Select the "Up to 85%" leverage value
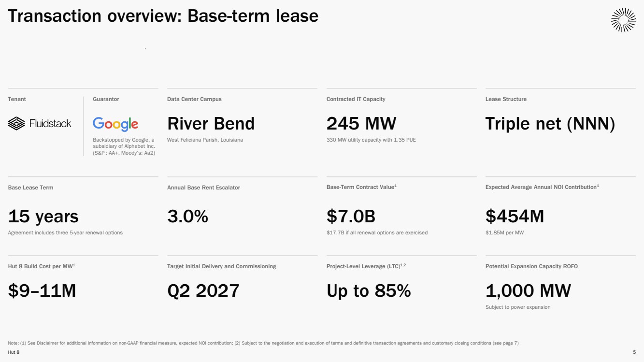 (x=368, y=291)
